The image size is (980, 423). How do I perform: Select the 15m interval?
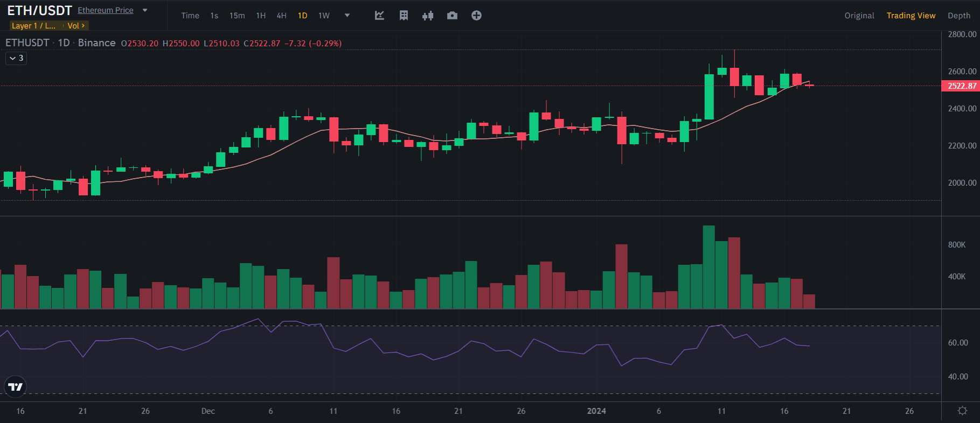point(237,16)
